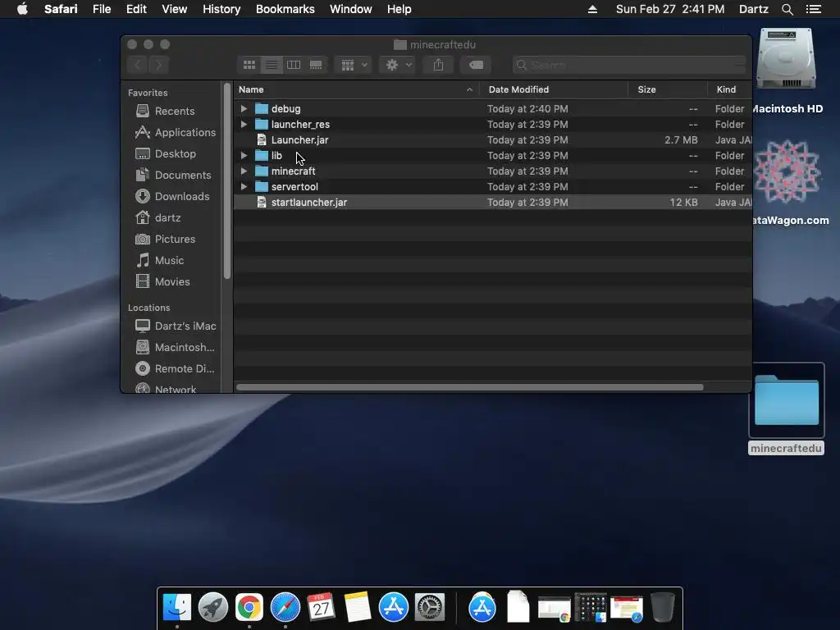Sort by Date Modified column header
Image resolution: width=840 pixels, height=630 pixels.
pyautogui.click(x=554, y=89)
